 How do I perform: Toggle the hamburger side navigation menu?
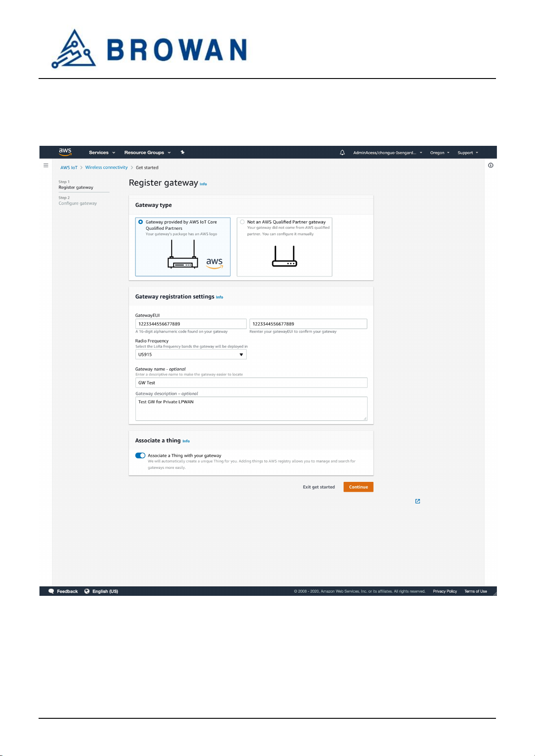click(46, 166)
